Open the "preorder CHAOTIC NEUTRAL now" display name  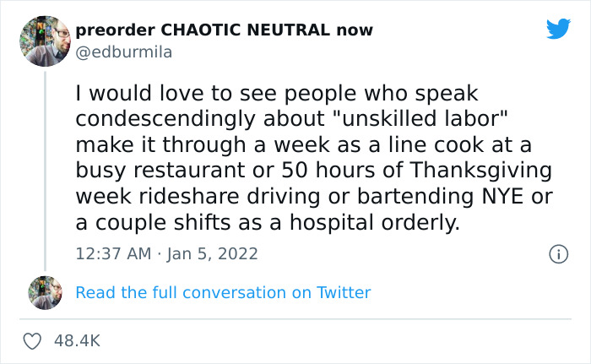[x=224, y=30]
